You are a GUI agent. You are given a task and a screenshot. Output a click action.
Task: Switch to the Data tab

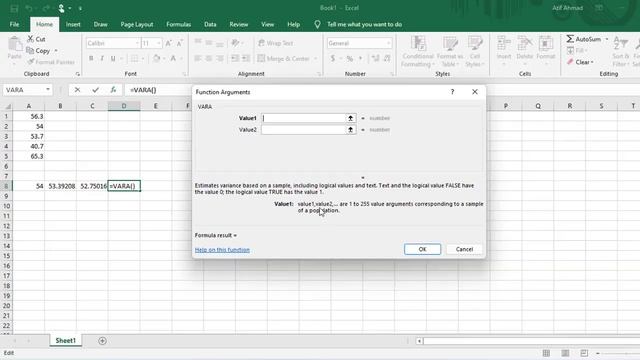(210, 24)
